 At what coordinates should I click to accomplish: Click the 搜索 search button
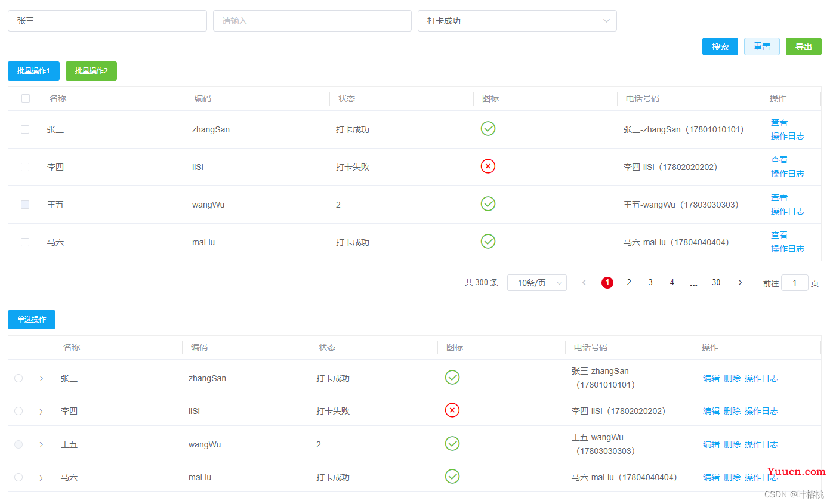click(720, 47)
